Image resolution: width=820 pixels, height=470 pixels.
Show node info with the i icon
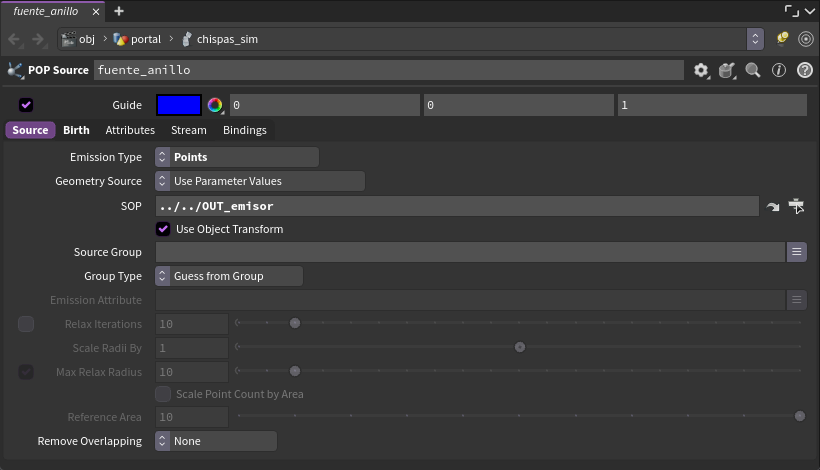tap(779, 70)
